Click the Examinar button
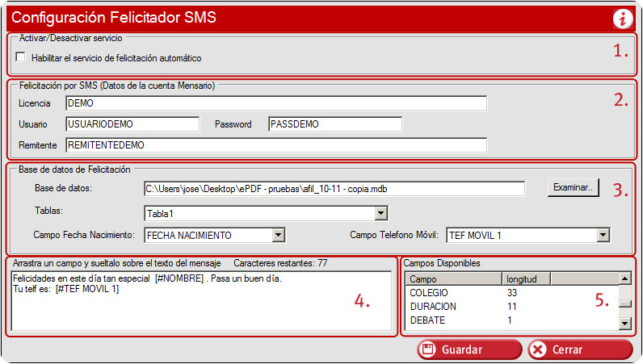The image size is (643, 364). coord(574,187)
